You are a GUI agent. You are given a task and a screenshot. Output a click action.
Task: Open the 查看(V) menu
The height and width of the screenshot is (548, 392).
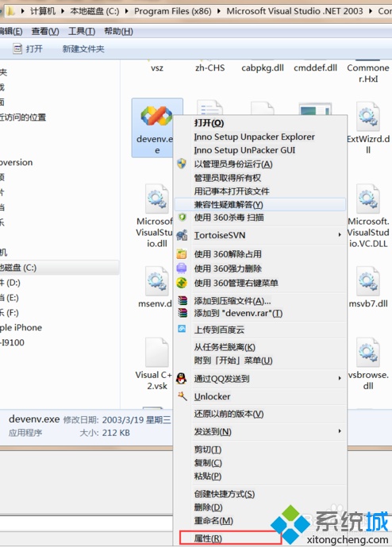45,32
